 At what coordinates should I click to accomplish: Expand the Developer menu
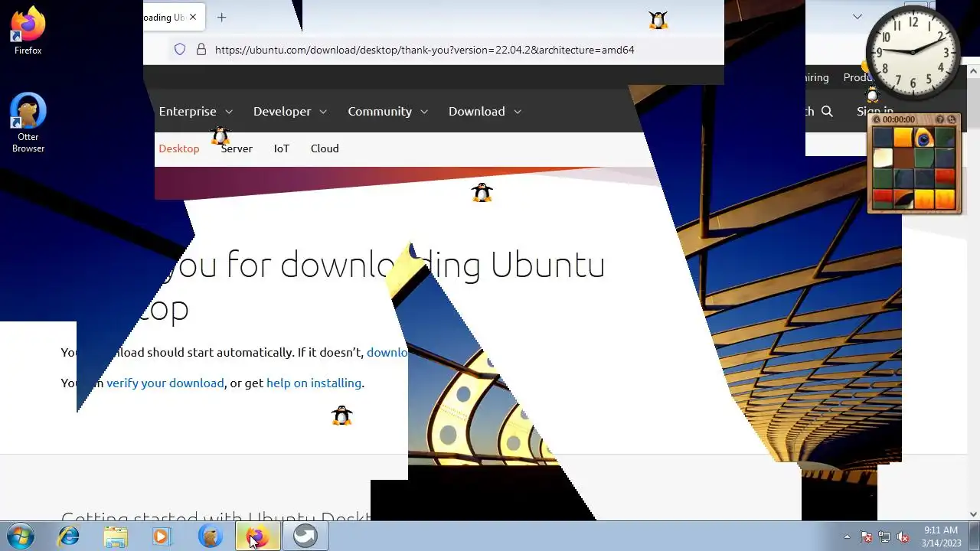click(290, 111)
